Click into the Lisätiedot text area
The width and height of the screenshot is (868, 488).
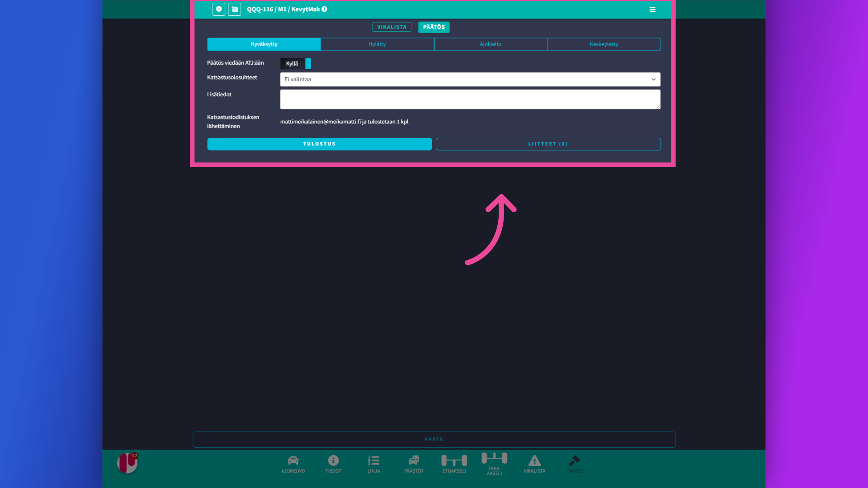[x=470, y=99]
